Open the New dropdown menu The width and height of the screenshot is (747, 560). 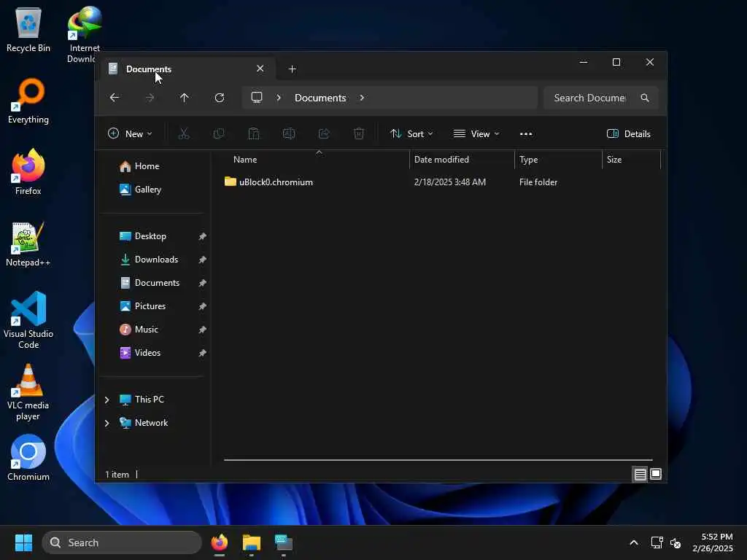click(x=130, y=134)
